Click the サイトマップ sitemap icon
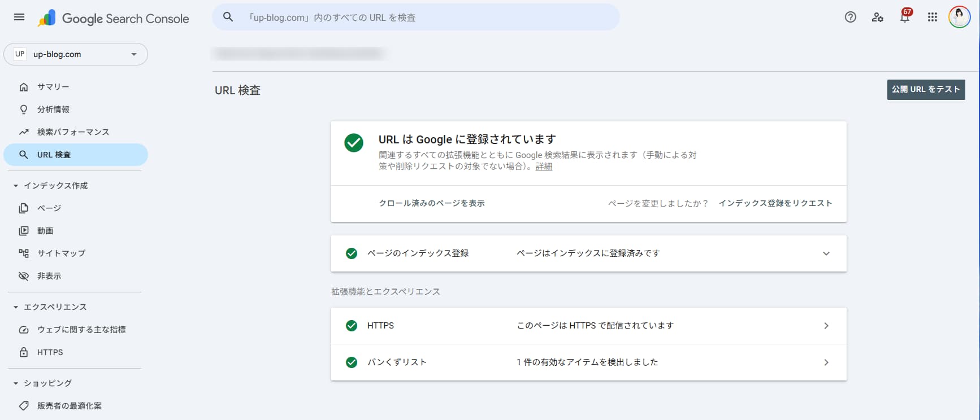Image resolution: width=980 pixels, height=420 pixels. point(24,253)
